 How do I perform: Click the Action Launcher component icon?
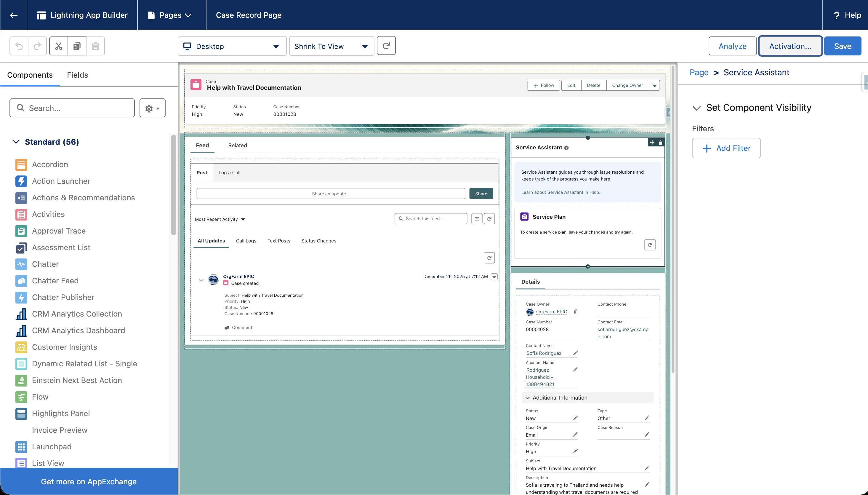click(x=21, y=181)
